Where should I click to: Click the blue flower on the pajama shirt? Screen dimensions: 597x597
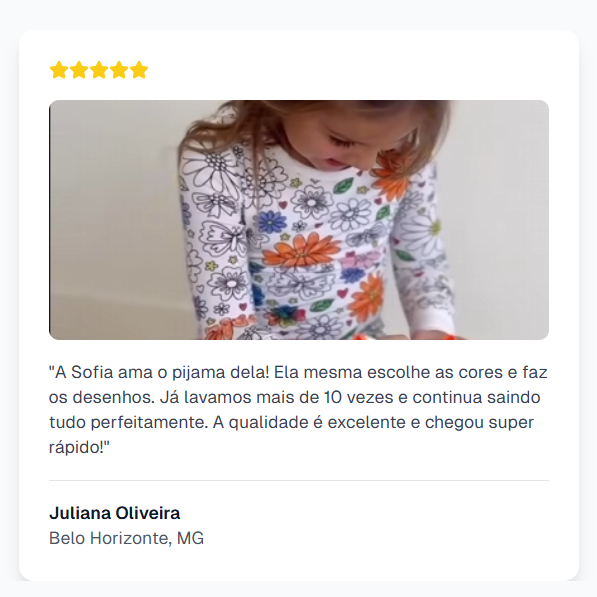271,222
